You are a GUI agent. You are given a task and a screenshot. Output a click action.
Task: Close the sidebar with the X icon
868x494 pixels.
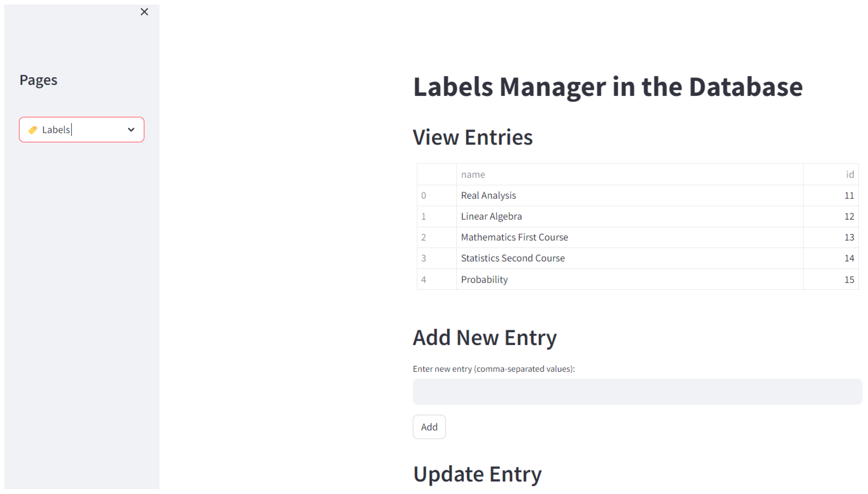click(x=144, y=12)
